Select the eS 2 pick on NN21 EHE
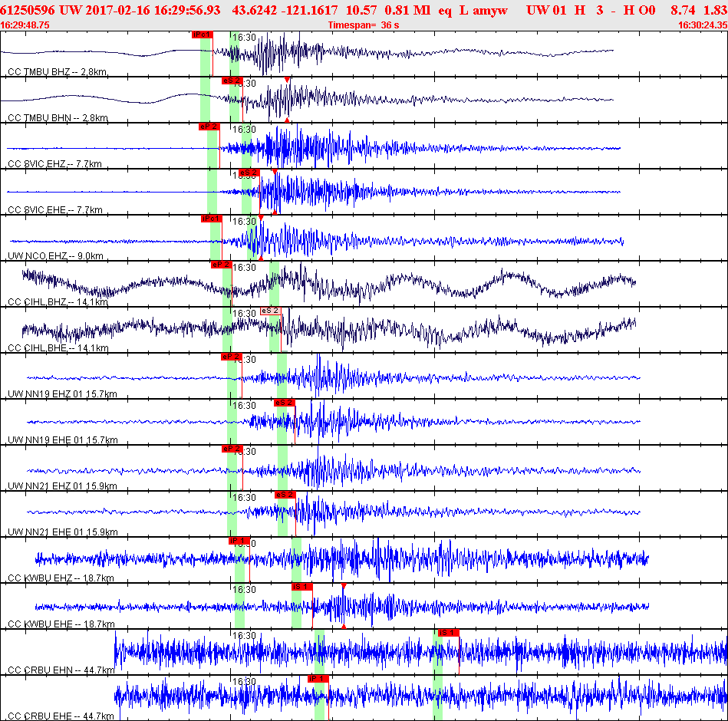The height and width of the screenshot is (721, 728). [285, 495]
